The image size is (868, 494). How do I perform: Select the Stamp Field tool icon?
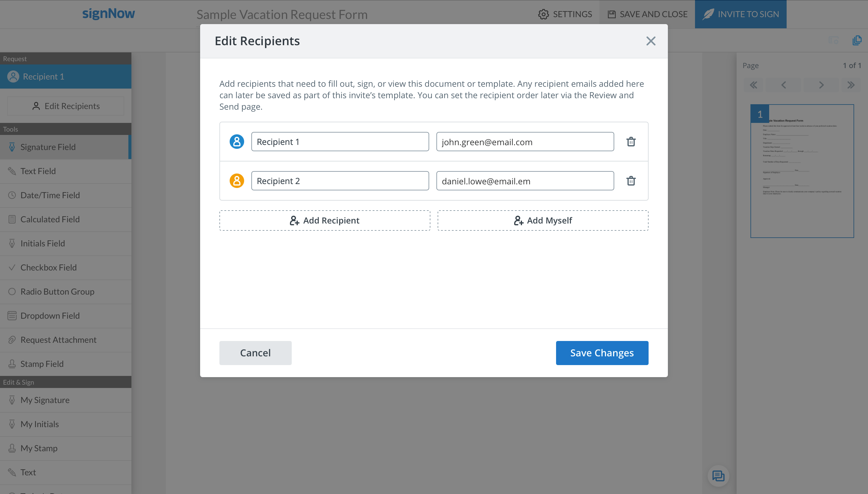[12, 364]
